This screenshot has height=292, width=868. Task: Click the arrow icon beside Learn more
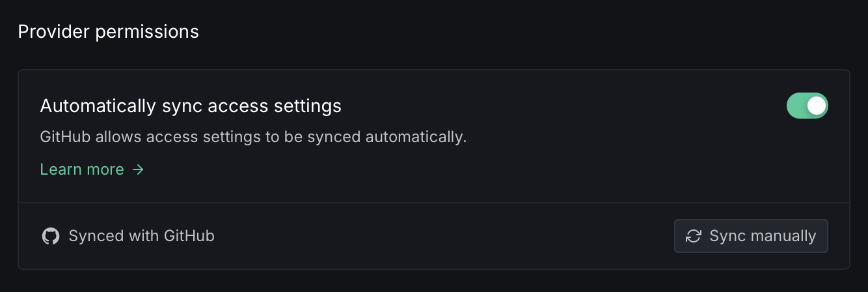pos(138,169)
